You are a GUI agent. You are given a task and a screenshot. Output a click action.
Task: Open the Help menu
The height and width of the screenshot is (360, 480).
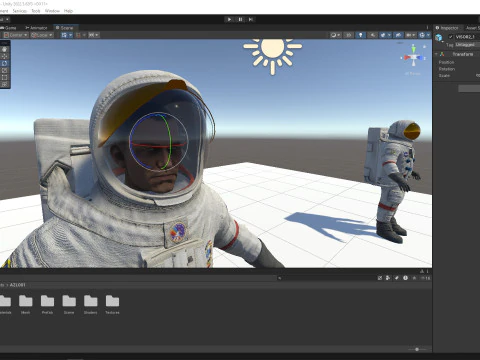point(68,11)
